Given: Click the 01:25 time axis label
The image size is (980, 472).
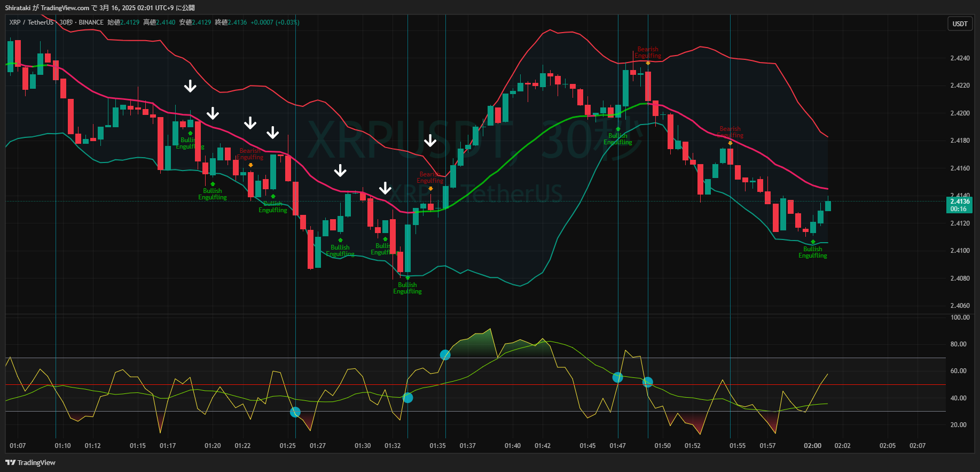Looking at the screenshot, I should click(x=287, y=446).
